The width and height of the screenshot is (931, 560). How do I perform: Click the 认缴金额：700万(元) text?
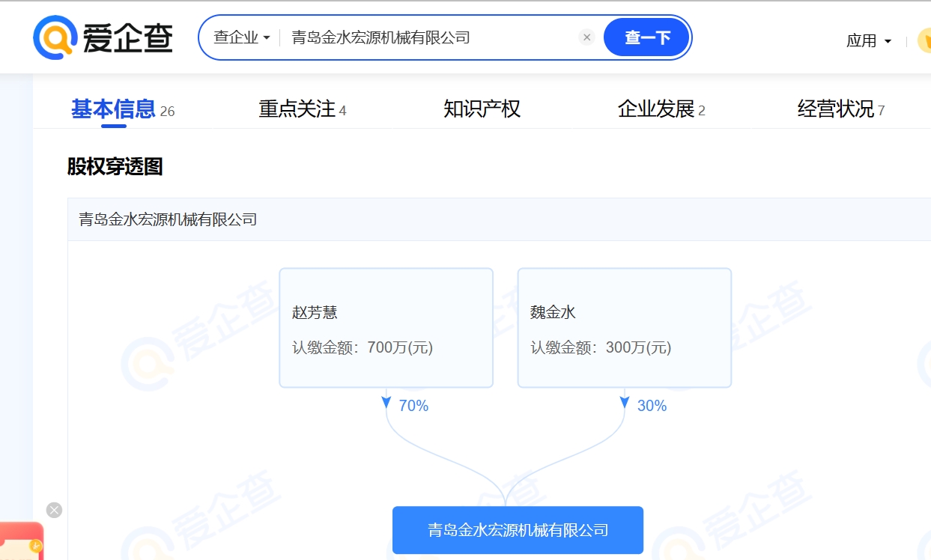click(x=363, y=347)
